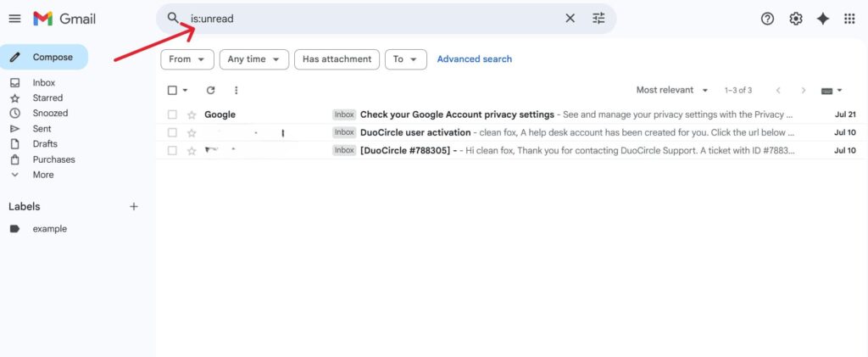Star the DuoCircle #788305 email
The height and width of the screenshot is (357, 868).
tap(192, 151)
